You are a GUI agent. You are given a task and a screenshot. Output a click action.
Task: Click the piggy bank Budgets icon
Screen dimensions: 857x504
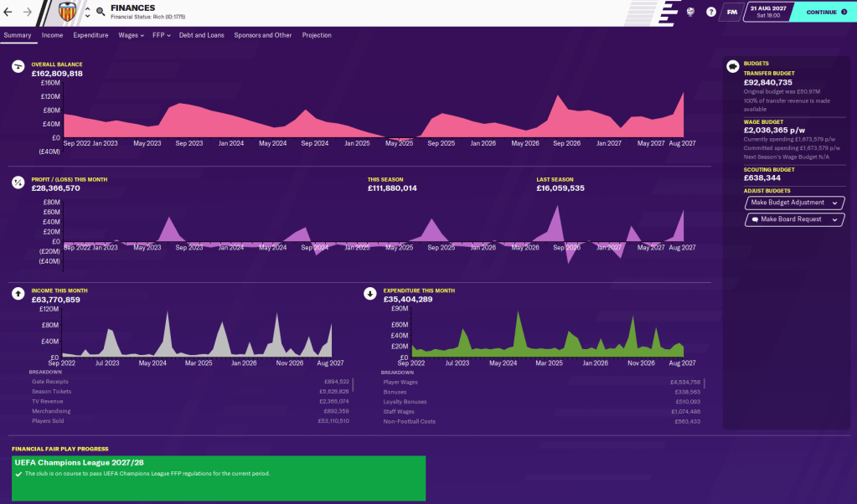(x=733, y=66)
